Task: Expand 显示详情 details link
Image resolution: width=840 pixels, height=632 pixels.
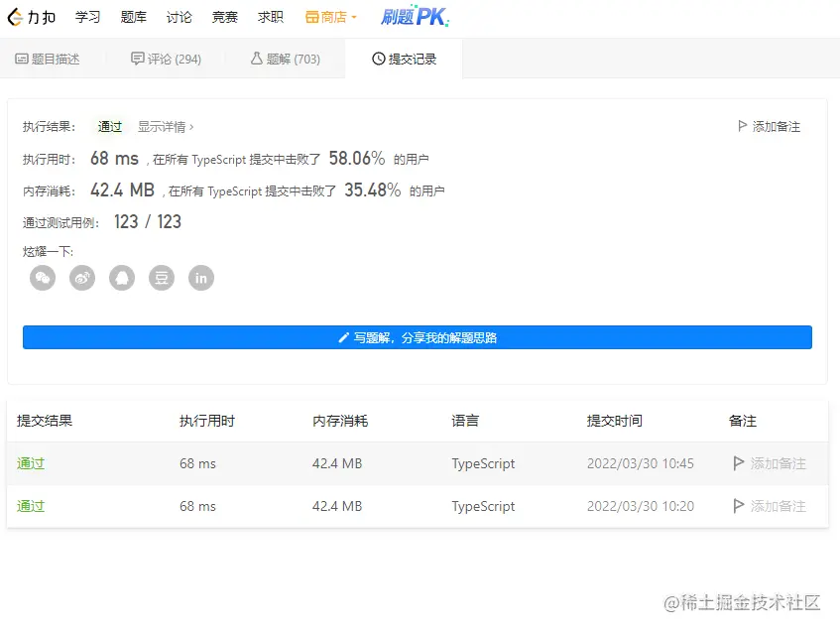Action: pyautogui.click(x=166, y=127)
